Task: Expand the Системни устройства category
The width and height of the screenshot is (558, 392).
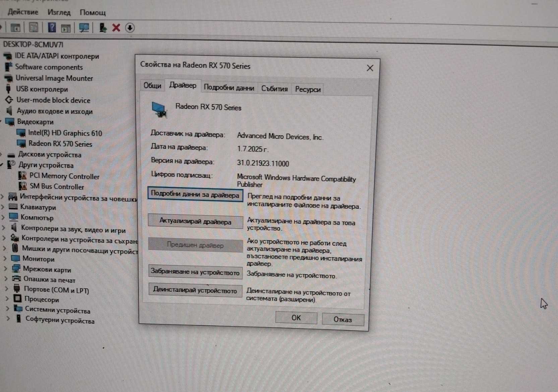Action: (8, 309)
